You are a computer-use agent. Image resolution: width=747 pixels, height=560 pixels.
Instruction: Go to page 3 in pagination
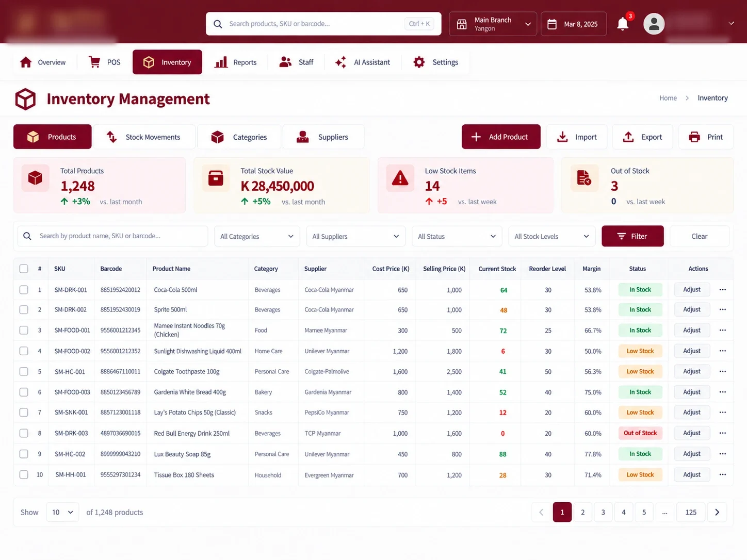[x=603, y=512]
